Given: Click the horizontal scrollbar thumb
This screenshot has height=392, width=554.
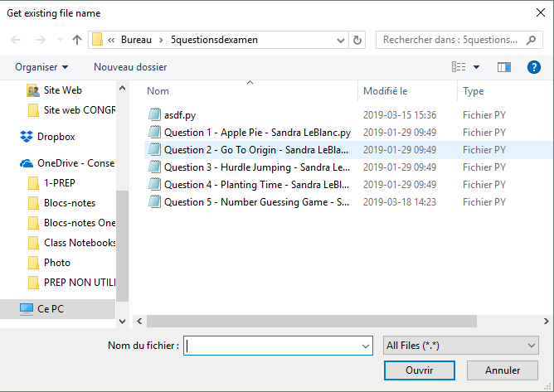Looking at the screenshot, I should click(312, 322).
